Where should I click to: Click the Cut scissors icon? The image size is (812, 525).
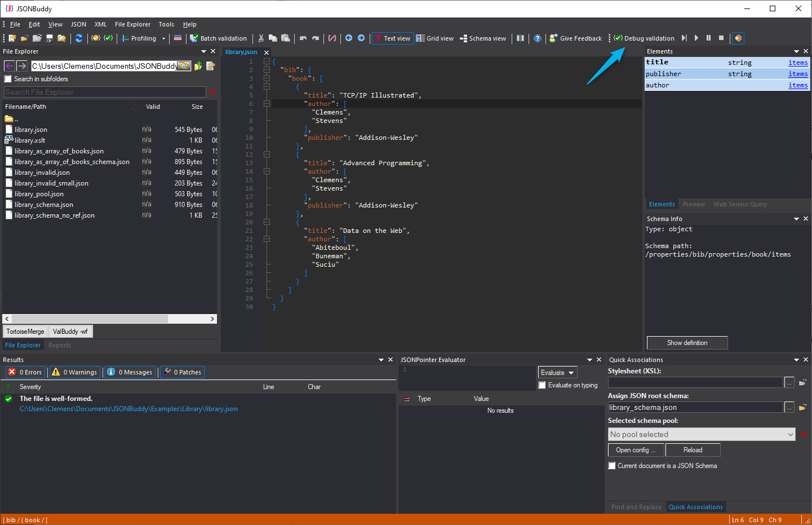[x=261, y=38]
